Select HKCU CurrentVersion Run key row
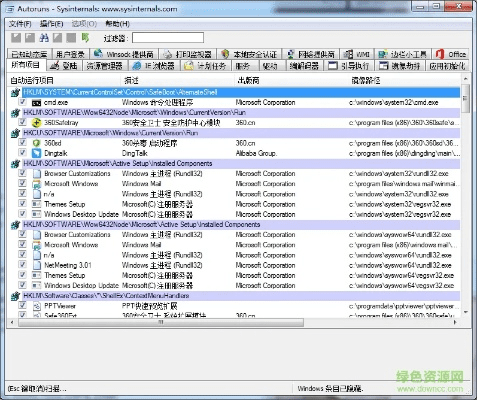The width and height of the screenshot is (477, 400). (x=241, y=133)
